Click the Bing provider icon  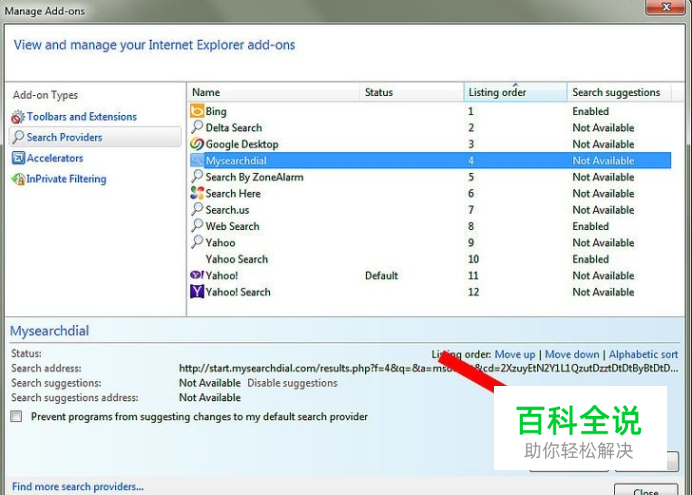(x=197, y=111)
